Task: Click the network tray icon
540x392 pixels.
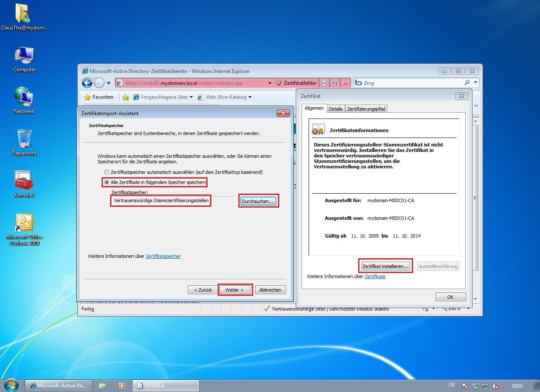Action: click(x=485, y=386)
